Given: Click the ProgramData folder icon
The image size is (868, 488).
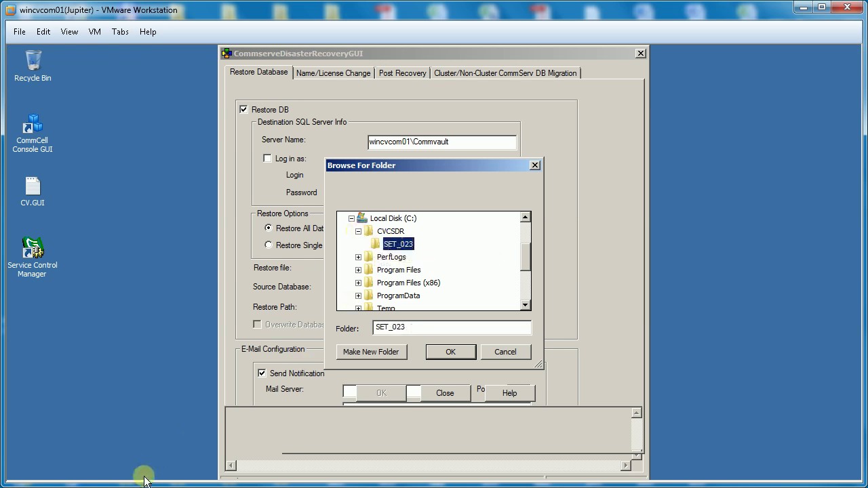Looking at the screenshot, I should [369, 296].
